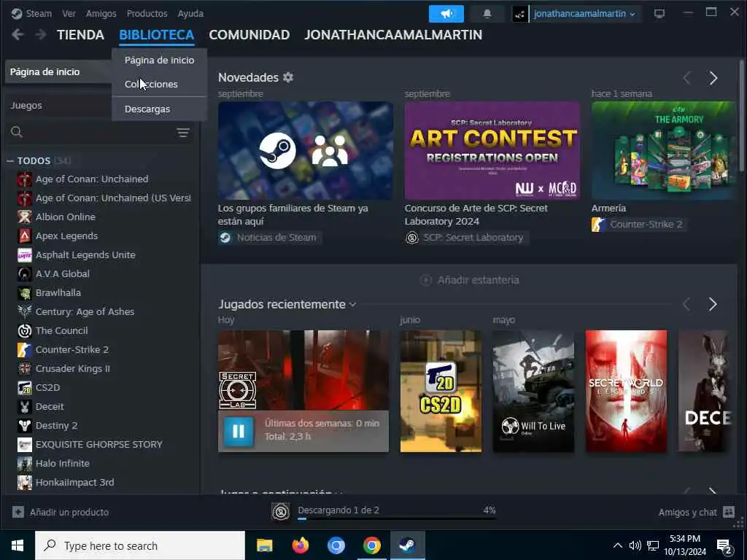This screenshot has height=560, width=747.
Task: Launch Firefox from the taskbar
Action: [x=300, y=545]
